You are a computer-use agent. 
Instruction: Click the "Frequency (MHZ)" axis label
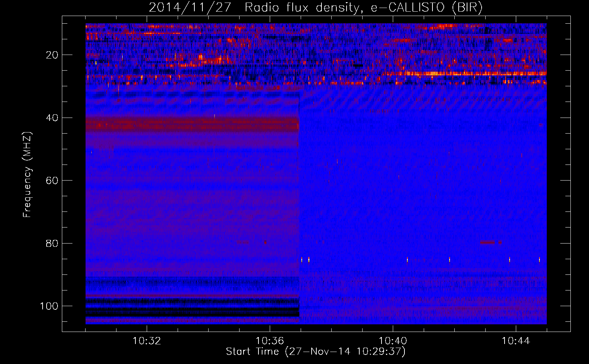pyautogui.click(x=27, y=174)
